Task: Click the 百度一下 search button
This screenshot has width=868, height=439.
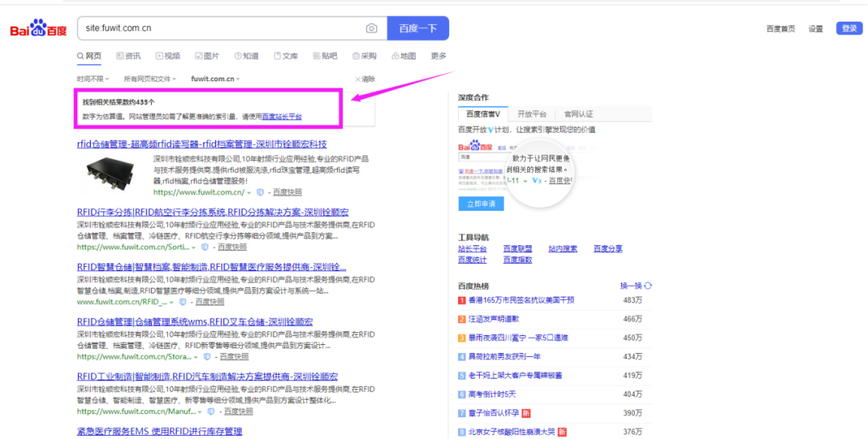Action: tap(418, 28)
